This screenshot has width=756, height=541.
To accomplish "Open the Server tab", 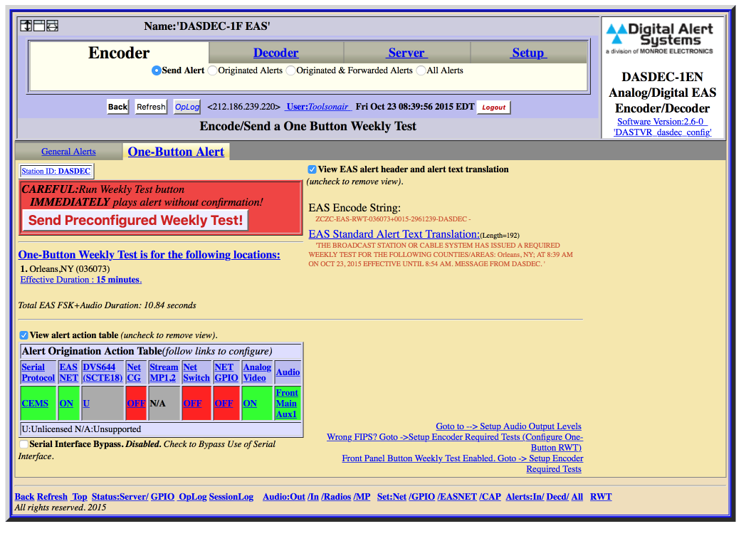I will point(407,53).
